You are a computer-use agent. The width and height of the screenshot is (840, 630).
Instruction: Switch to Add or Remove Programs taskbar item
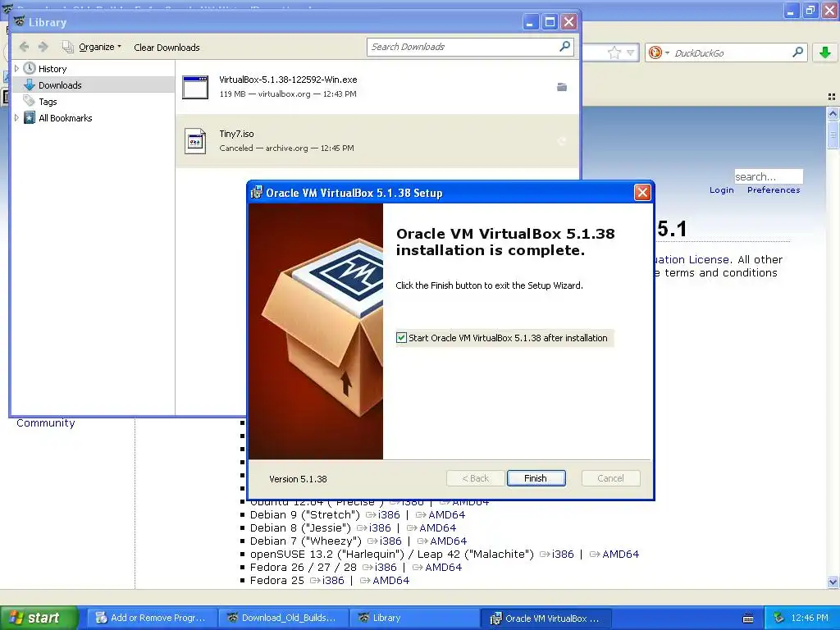151,619
